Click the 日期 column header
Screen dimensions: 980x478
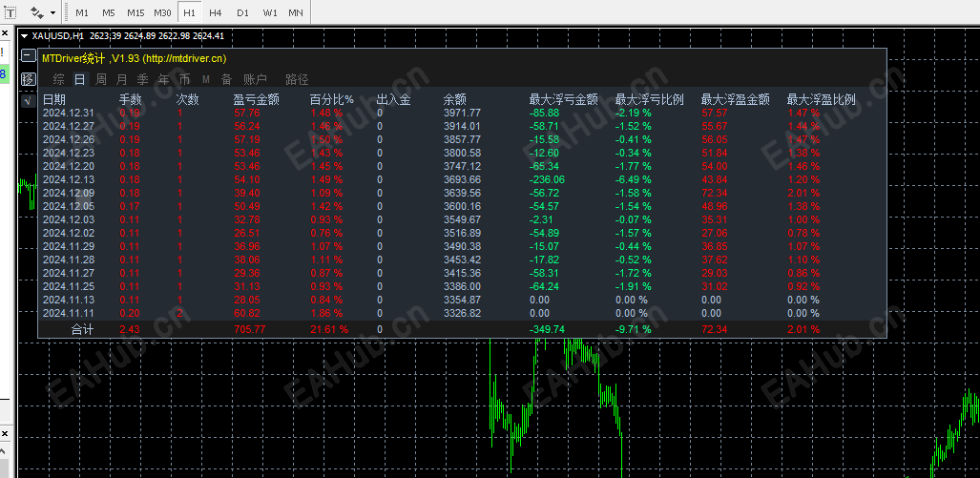53,99
